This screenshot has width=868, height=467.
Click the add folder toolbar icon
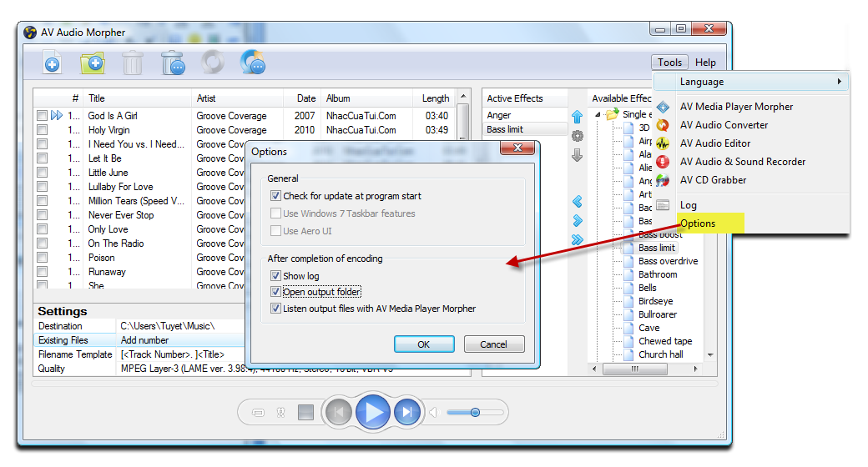pyautogui.click(x=93, y=63)
